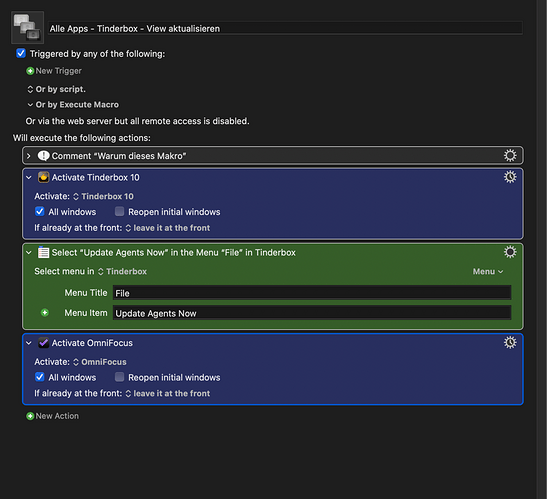The image size is (547, 499).
Task: Click the Comment speech bubble icon
Action: (44, 156)
